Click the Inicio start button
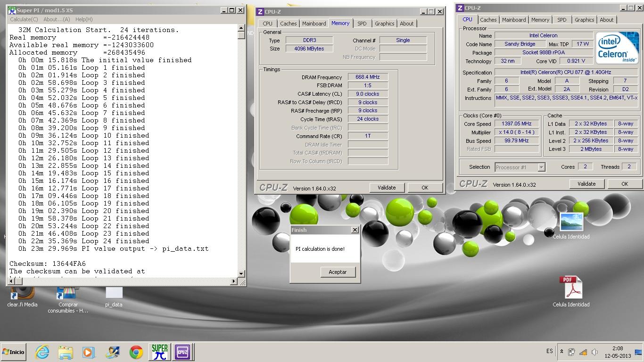The height and width of the screenshot is (362, 644). pos(14,352)
